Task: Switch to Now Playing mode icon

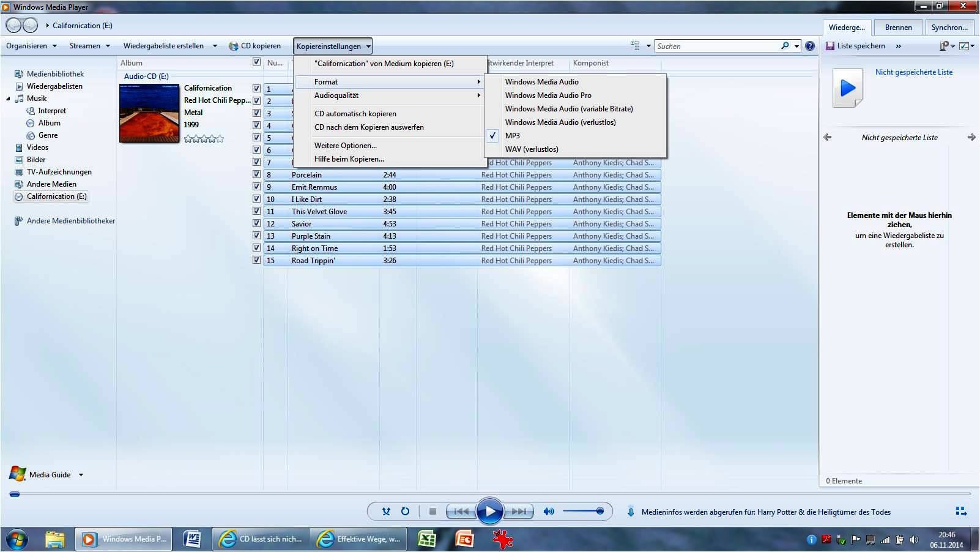Action: point(961,511)
